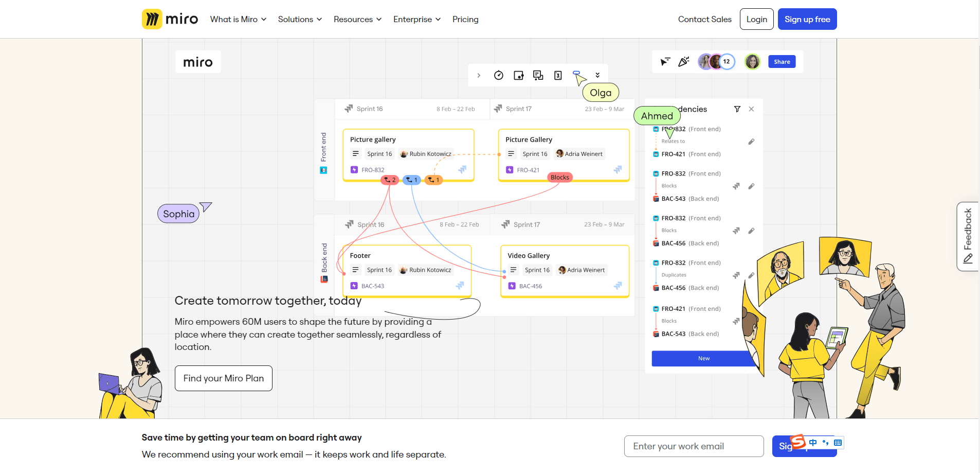Screen dimensions: 980x473
Task: Click the orange dependency badge on FRO-832 card
Action: [434, 180]
